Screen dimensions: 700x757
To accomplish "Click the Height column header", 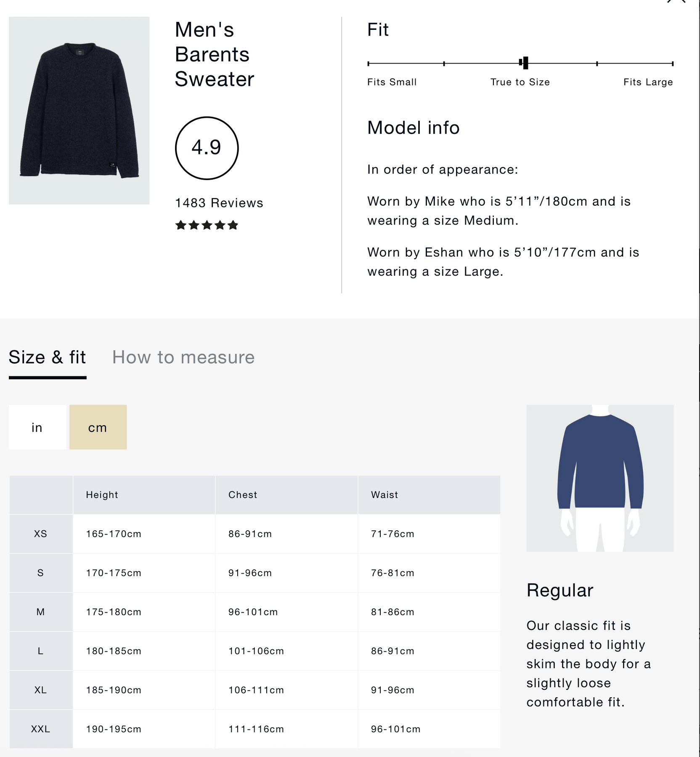I will (x=102, y=495).
